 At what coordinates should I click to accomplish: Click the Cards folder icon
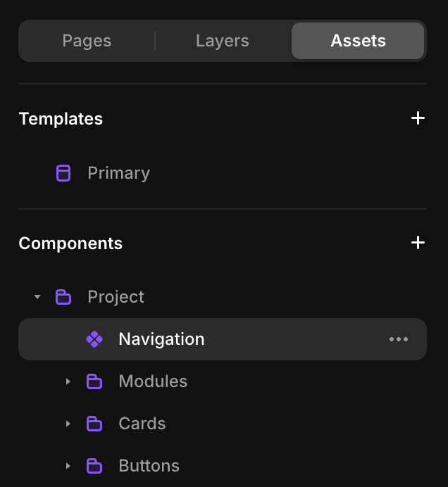pyautogui.click(x=94, y=424)
